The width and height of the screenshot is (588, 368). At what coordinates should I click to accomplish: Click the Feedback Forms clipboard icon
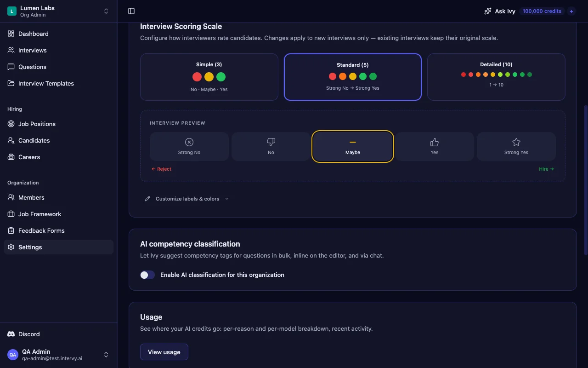pos(11,230)
